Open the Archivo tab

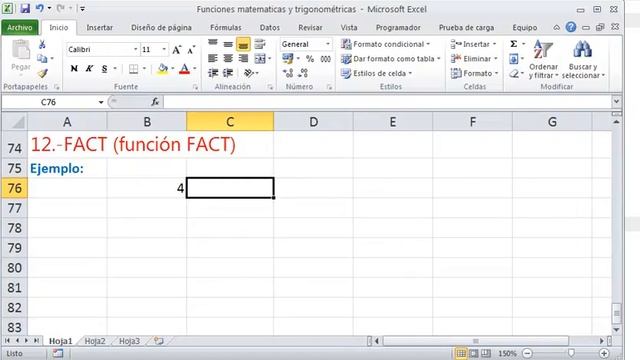(x=20, y=27)
